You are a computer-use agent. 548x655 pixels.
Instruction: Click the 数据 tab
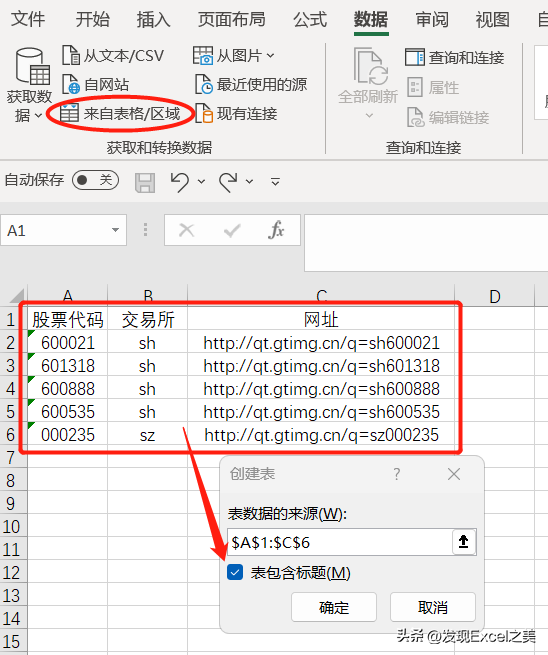pyautogui.click(x=371, y=20)
